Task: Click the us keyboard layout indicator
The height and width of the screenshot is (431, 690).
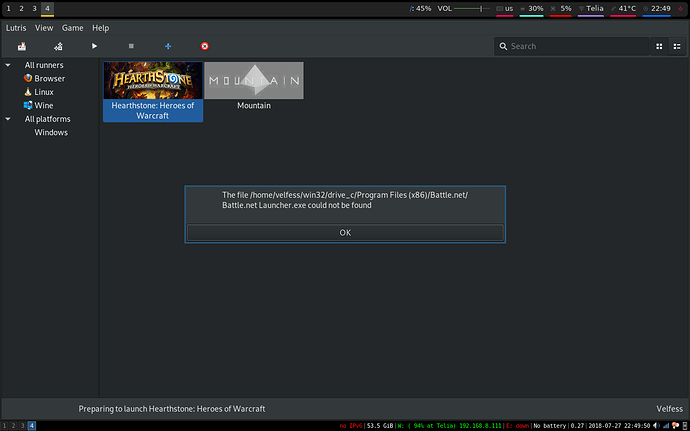Action: tap(505, 8)
